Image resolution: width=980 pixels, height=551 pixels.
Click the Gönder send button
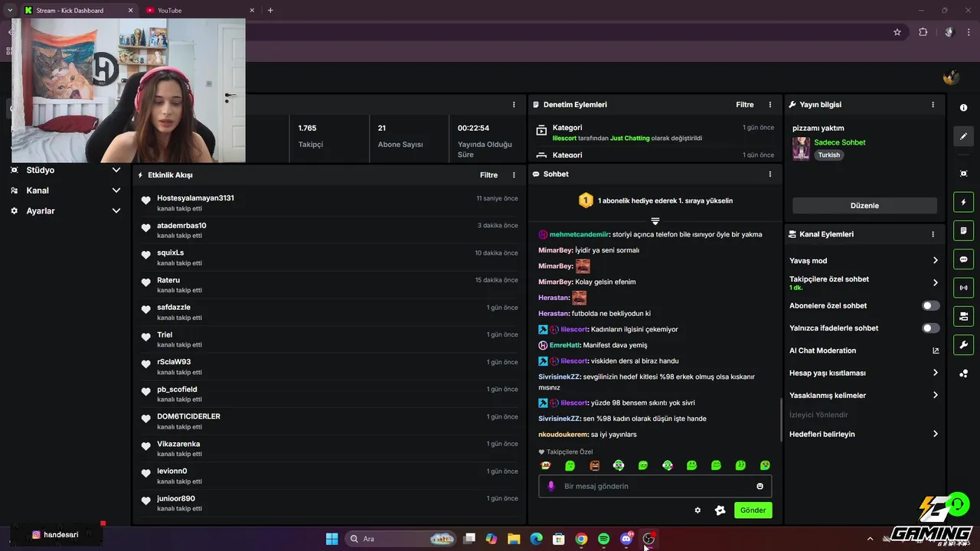[753, 510]
